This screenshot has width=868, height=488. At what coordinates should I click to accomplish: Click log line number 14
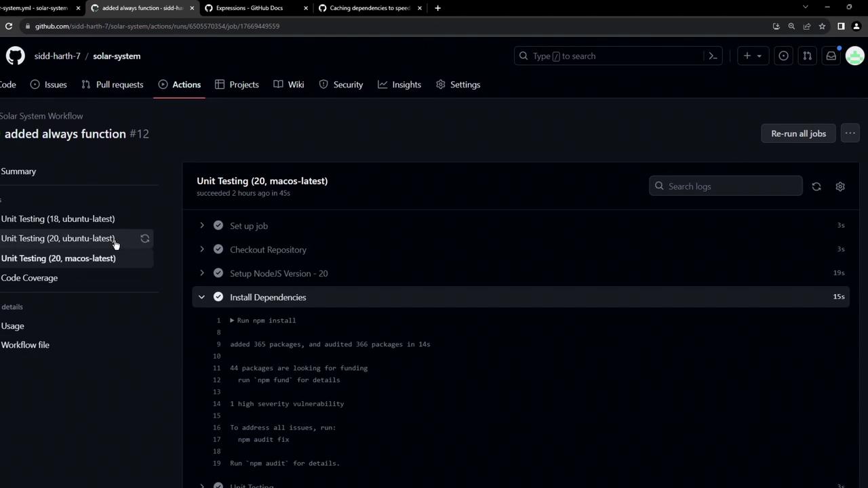click(216, 404)
